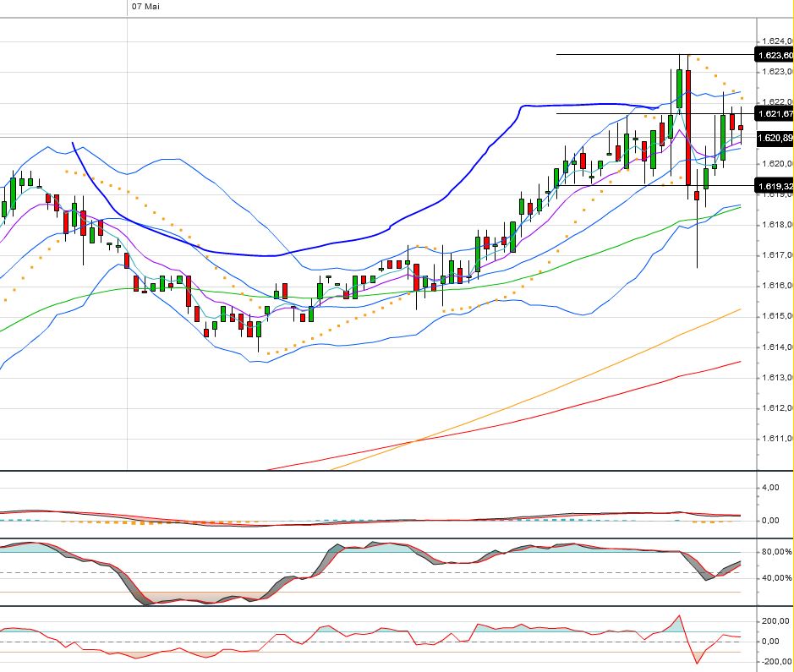Click the 1.613,00 axis value
Image resolution: width=794 pixels, height=672 pixels.
point(778,378)
